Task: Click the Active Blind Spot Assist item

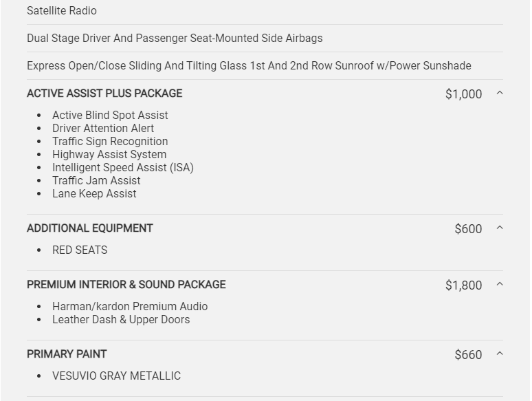Action: point(110,116)
